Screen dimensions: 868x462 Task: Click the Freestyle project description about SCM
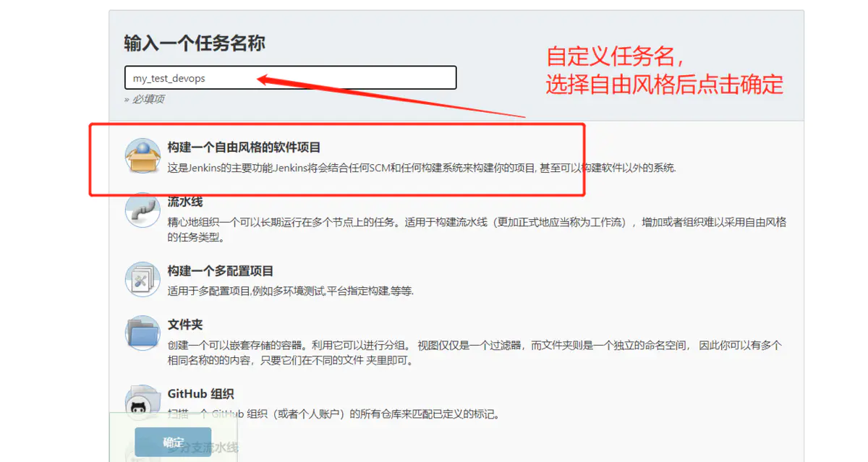[x=422, y=168]
